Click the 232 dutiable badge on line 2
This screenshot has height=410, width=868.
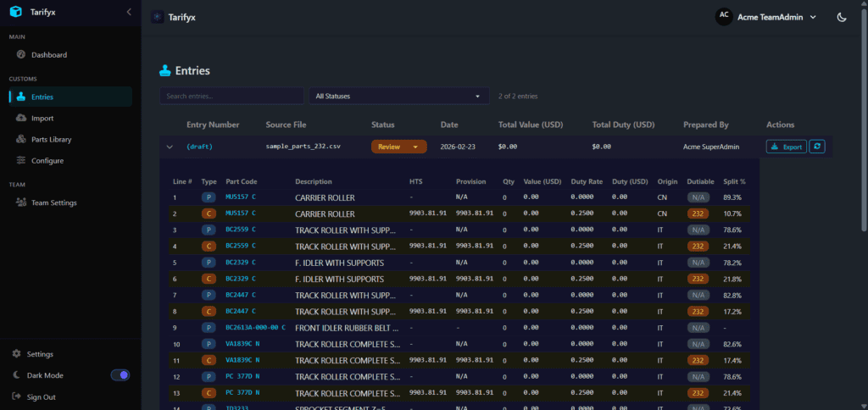tap(698, 213)
